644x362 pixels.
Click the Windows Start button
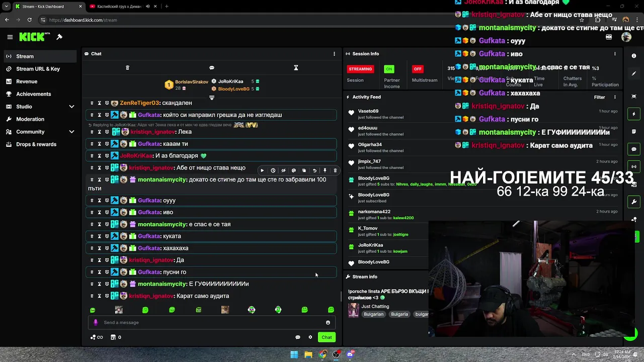click(294, 354)
